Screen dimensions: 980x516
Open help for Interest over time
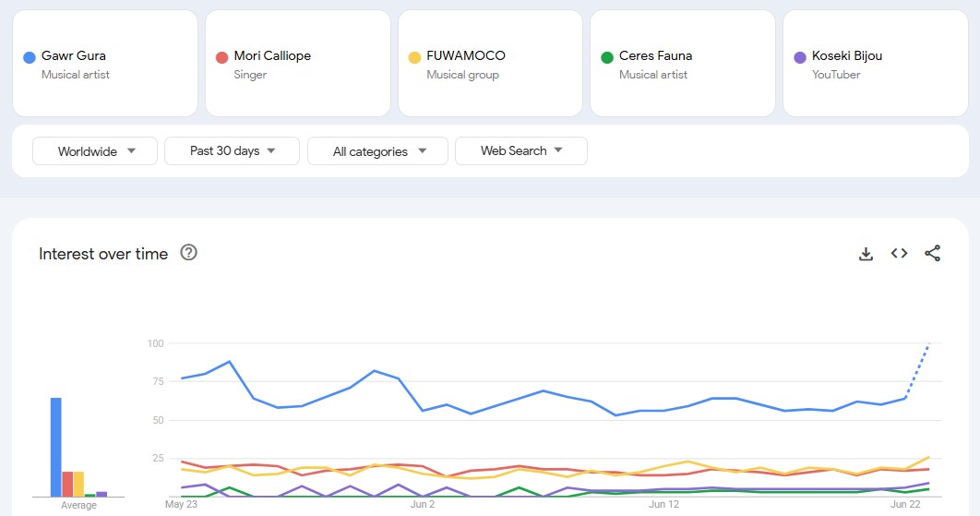tap(189, 253)
